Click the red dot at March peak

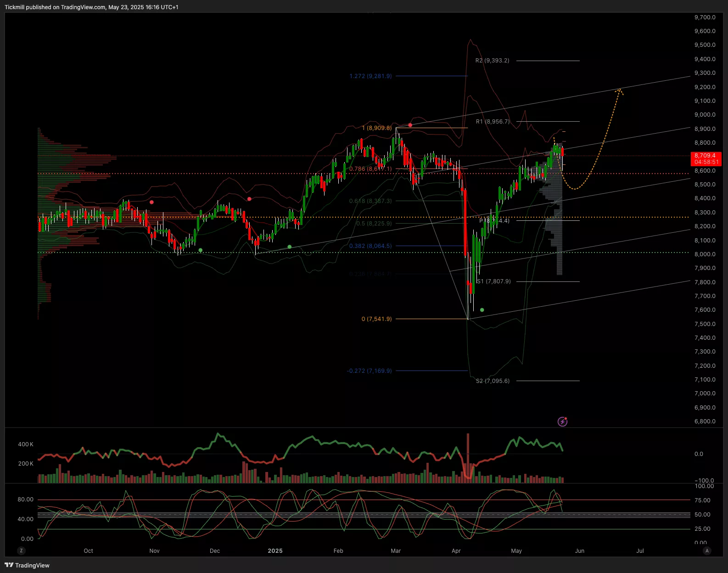(x=410, y=125)
